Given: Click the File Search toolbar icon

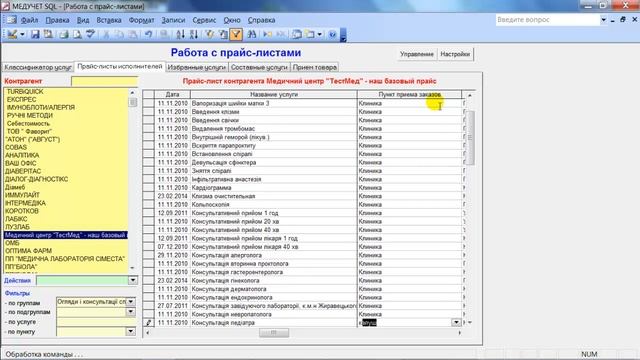Looking at the screenshot, I should 49,35.
